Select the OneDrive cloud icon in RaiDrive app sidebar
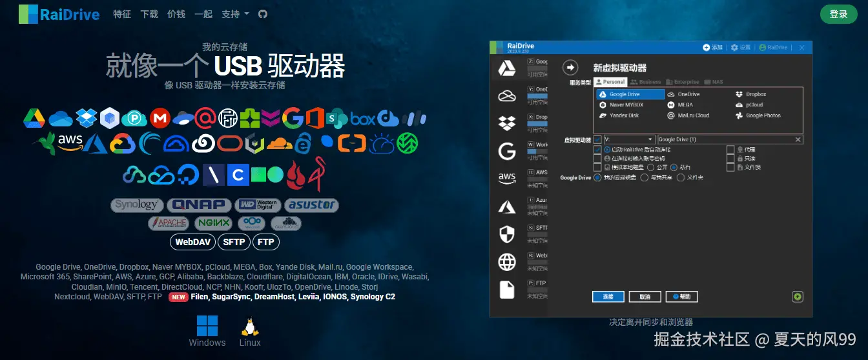The width and height of the screenshot is (868, 360). 507,96
